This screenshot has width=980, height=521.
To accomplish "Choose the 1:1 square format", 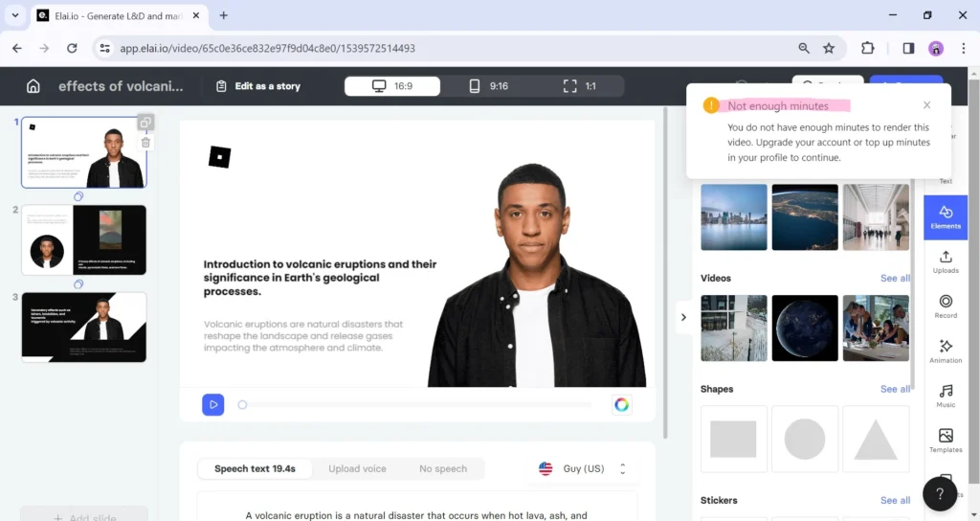I will pyautogui.click(x=579, y=85).
